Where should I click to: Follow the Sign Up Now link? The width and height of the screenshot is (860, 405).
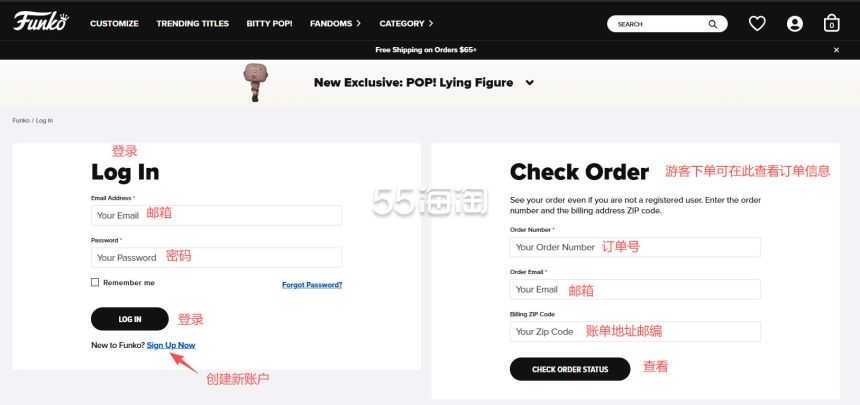pos(171,345)
